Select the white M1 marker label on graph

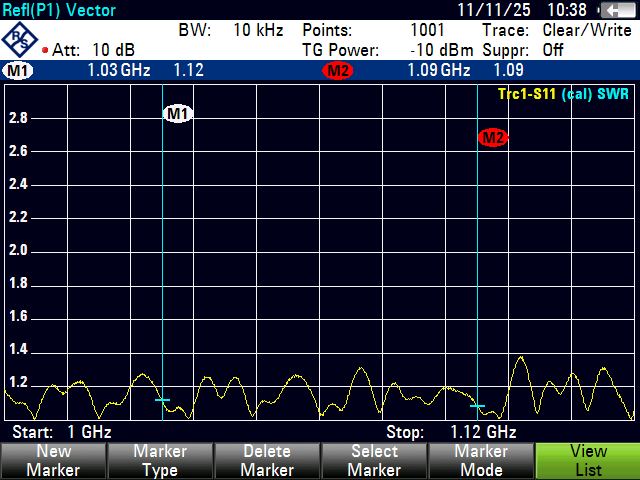tap(178, 113)
